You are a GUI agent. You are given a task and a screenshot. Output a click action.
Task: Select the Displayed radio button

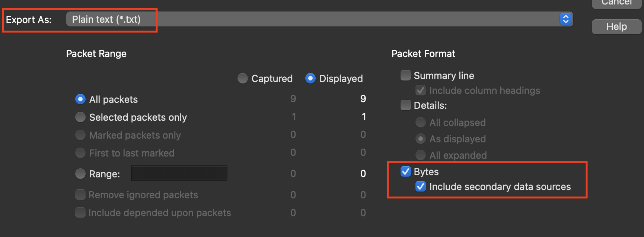(310, 78)
